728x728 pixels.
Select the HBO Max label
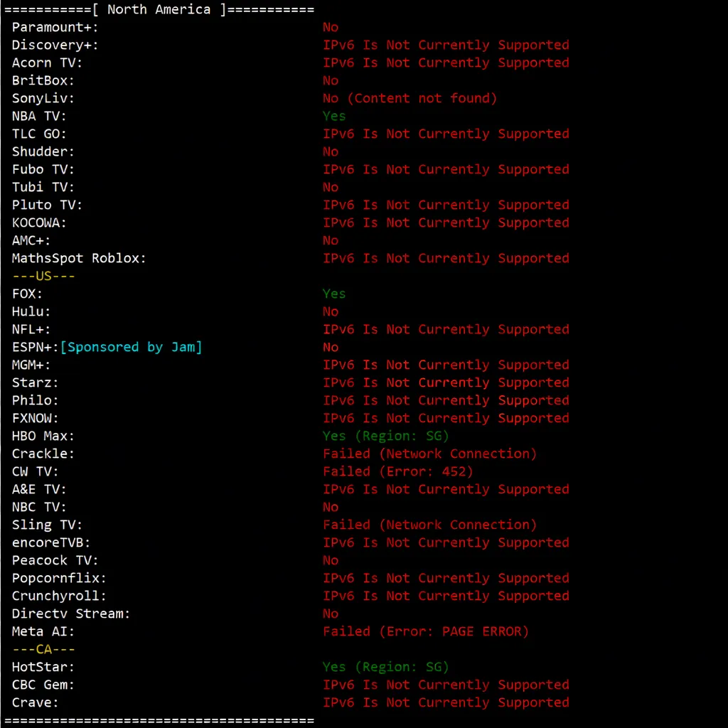coord(43,436)
